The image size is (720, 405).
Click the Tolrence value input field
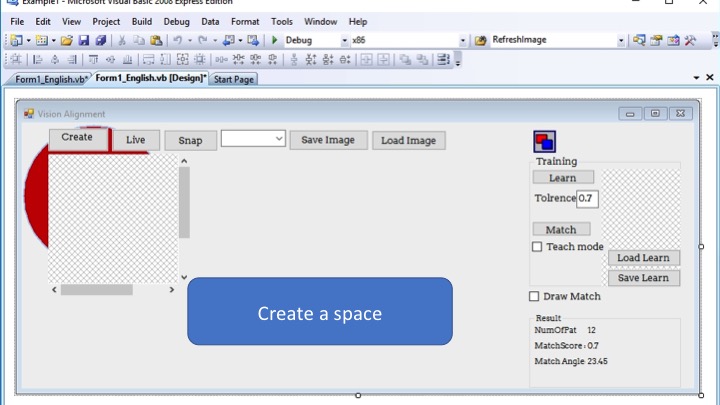coord(587,198)
